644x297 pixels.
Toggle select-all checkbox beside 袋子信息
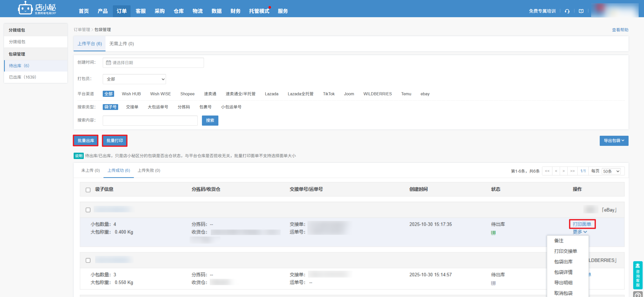tap(88, 190)
